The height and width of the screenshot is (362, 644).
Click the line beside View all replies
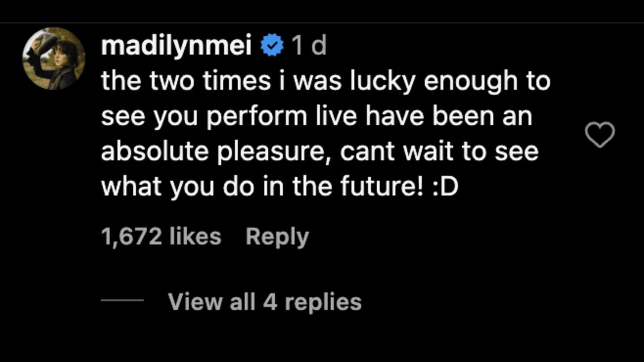click(x=122, y=300)
